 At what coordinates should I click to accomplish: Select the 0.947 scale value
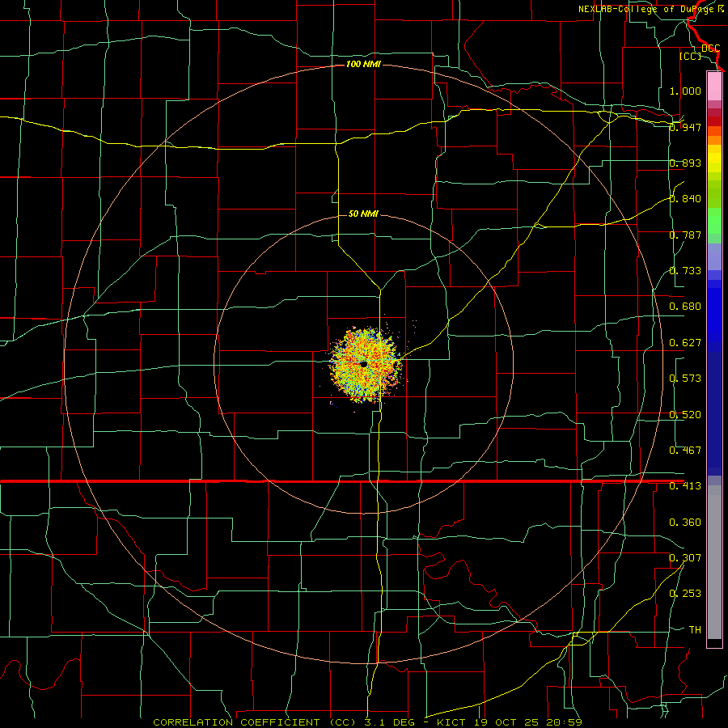pyautogui.click(x=685, y=127)
